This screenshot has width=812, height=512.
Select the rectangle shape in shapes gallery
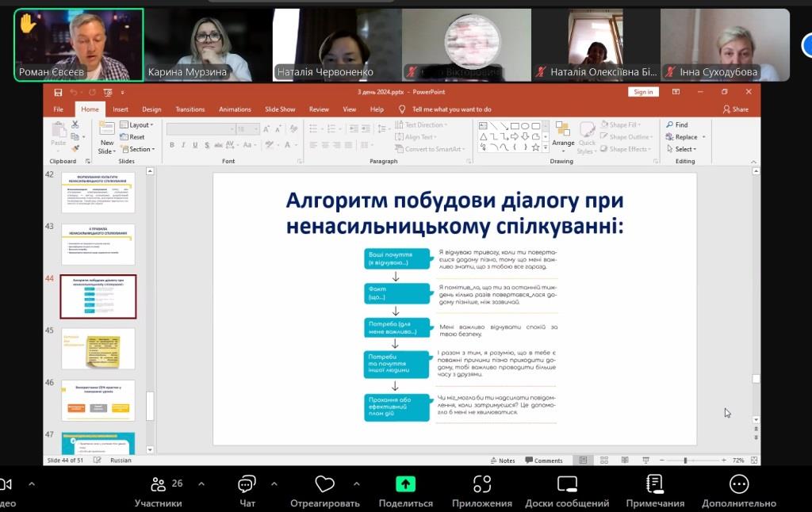[515, 126]
